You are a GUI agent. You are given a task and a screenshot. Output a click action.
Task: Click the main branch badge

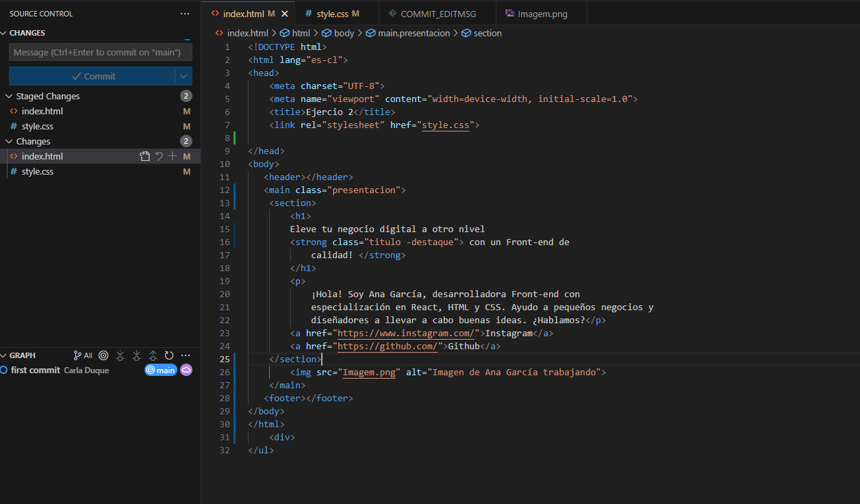161,370
